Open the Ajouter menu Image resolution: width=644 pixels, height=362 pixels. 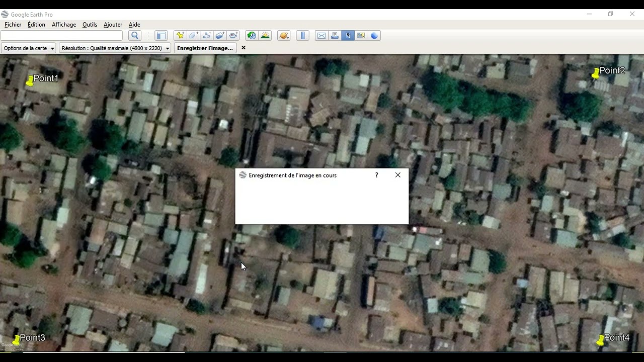(113, 25)
